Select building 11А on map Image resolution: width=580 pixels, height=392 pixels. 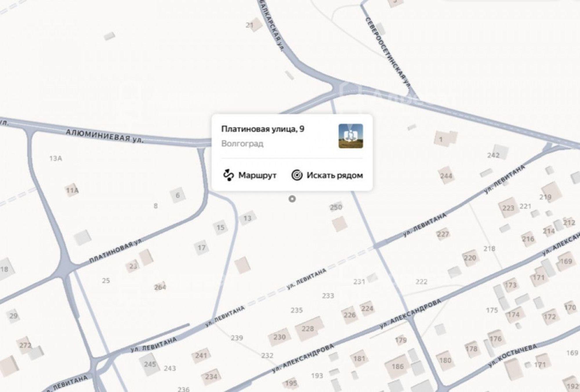click(72, 190)
